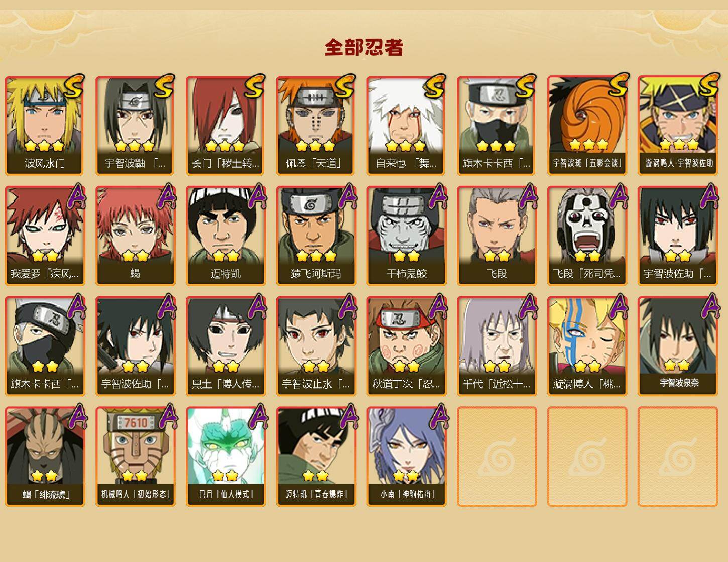Choose the 宇智波斑「五影会谈」 card
Viewport: 728px width, 562px height.
pos(587,125)
